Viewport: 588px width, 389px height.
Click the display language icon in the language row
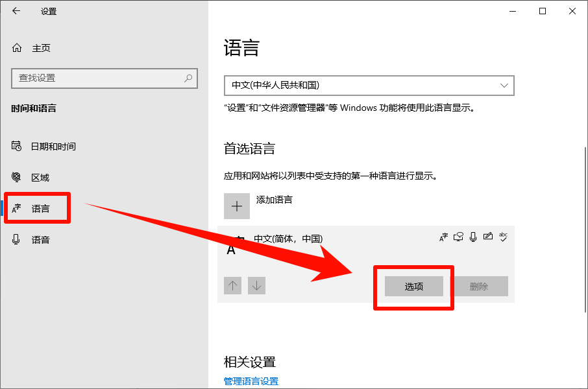444,237
